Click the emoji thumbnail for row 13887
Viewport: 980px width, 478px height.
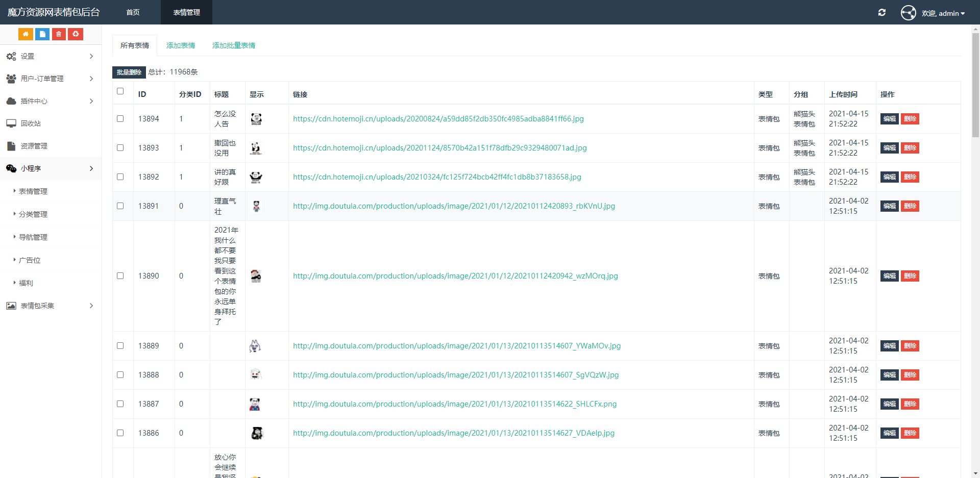(255, 404)
